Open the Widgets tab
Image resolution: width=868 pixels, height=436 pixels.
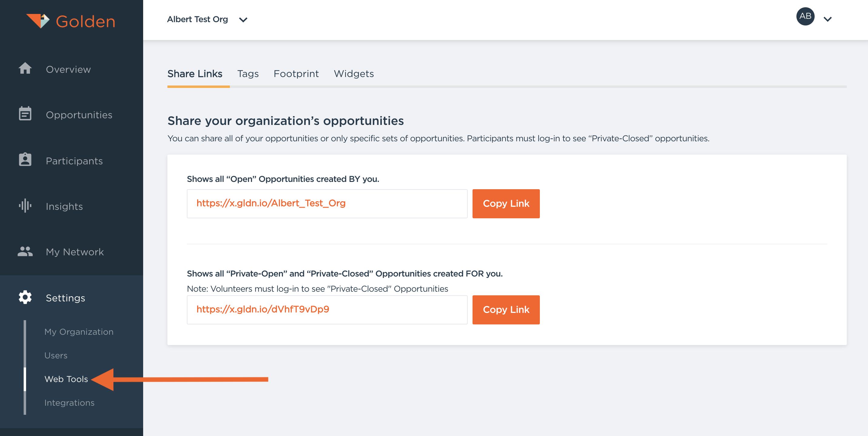(x=353, y=74)
